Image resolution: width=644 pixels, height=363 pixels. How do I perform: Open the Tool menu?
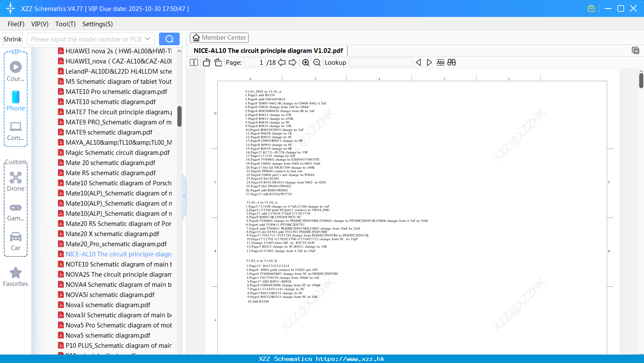point(66,24)
